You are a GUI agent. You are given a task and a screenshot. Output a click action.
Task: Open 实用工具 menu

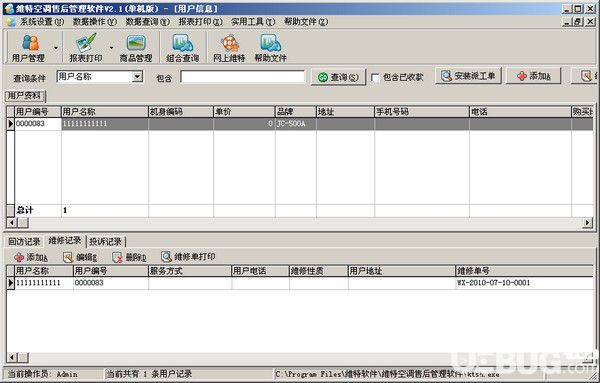pyautogui.click(x=253, y=22)
